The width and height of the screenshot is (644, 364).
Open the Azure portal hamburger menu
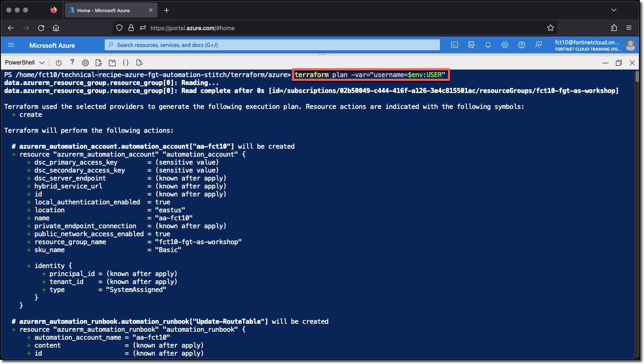point(11,45)
